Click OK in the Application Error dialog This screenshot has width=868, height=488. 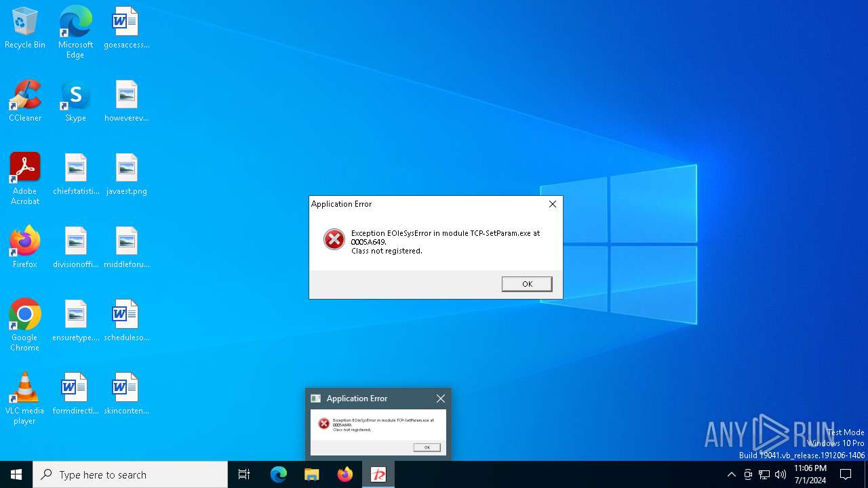(x=527, y=284)
